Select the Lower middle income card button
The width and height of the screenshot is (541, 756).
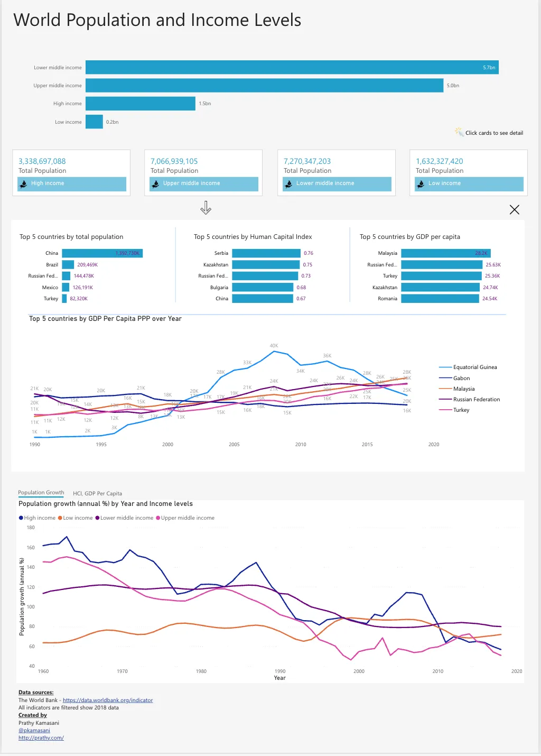point(337,184)
